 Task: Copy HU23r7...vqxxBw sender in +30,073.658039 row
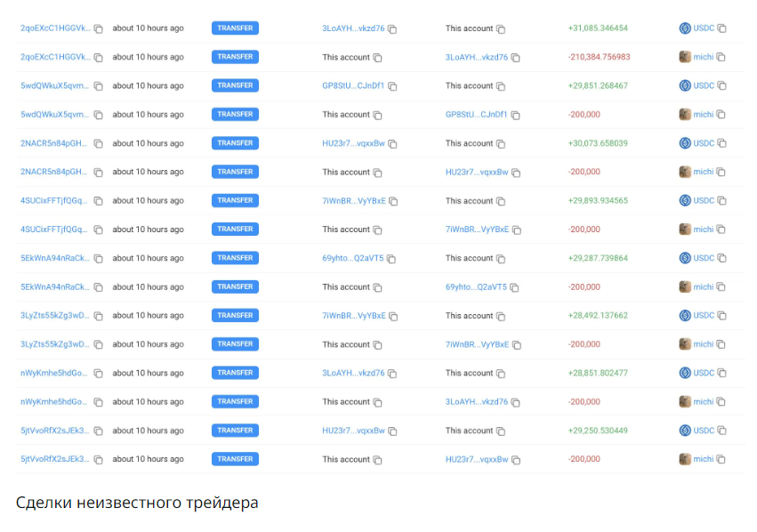[392, 144]
